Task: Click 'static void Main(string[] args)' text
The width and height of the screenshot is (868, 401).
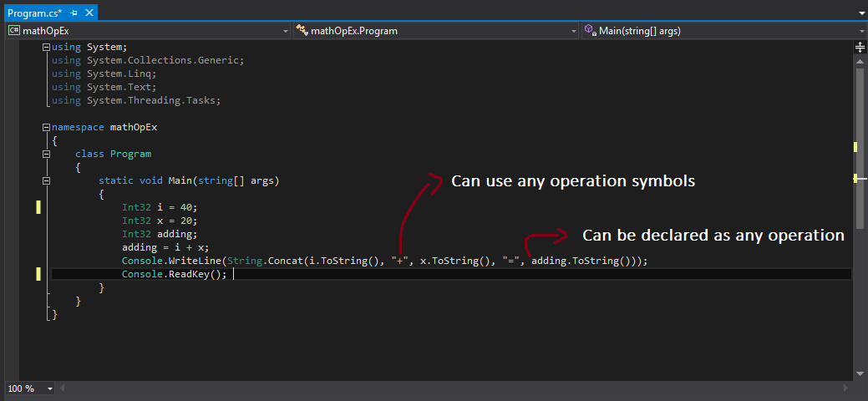Action: [x=189, y=180]
